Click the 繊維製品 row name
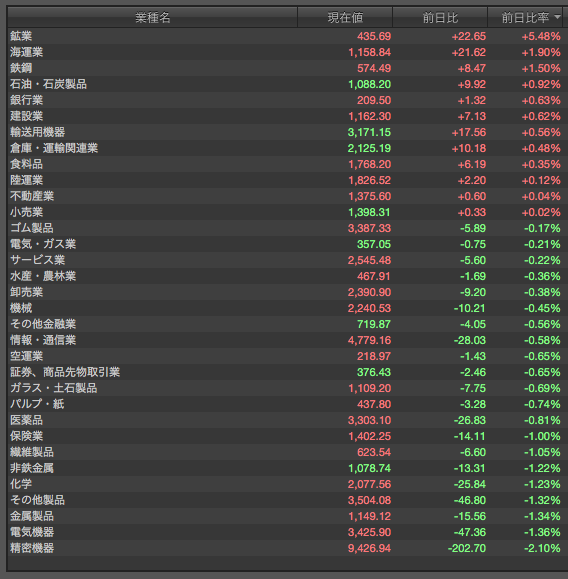This screenshot has height=579, width=568. point(32,452)
